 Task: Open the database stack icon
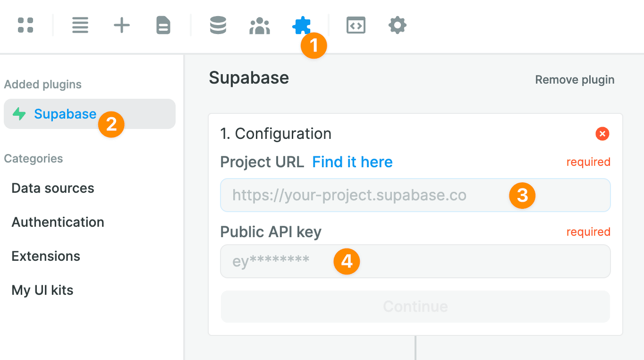218,25
